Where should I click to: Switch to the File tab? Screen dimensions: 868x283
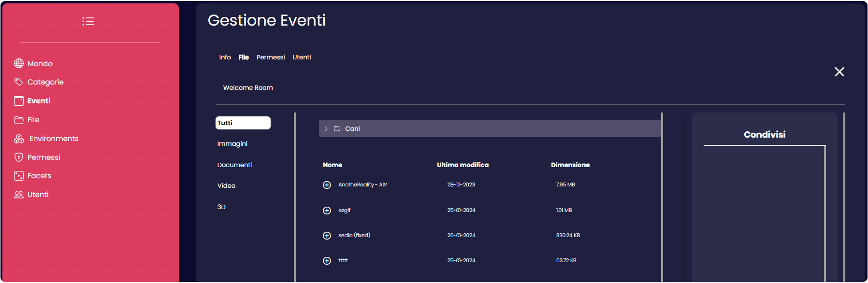(244, 57)
